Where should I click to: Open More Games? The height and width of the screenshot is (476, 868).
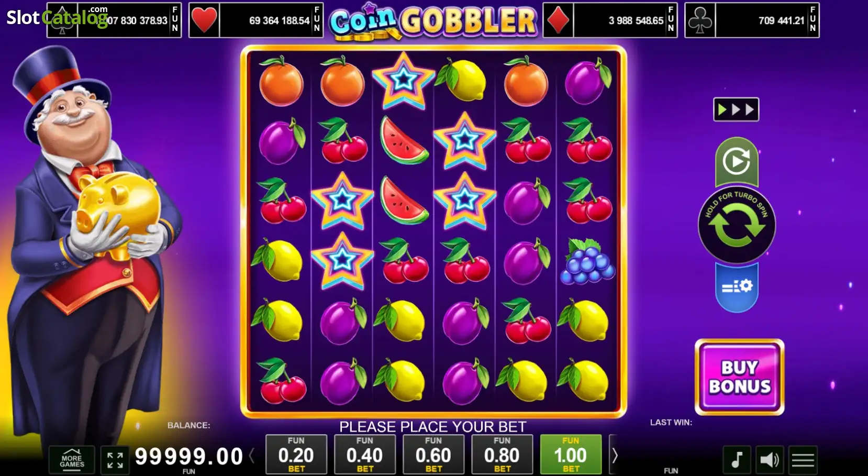[x=72, y=460]
